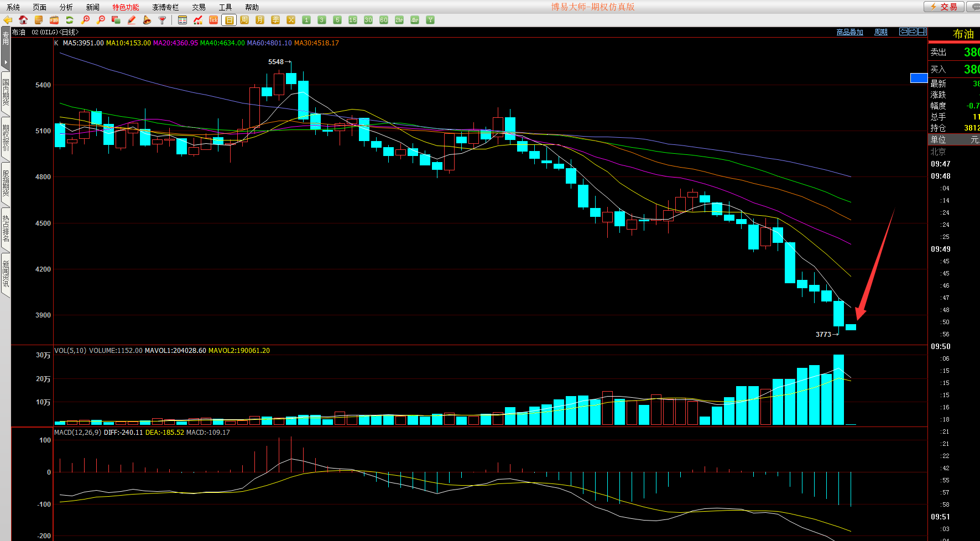Open the 特色功能 menu
Viewport: 980px width, 541px height.
(126, 7)
